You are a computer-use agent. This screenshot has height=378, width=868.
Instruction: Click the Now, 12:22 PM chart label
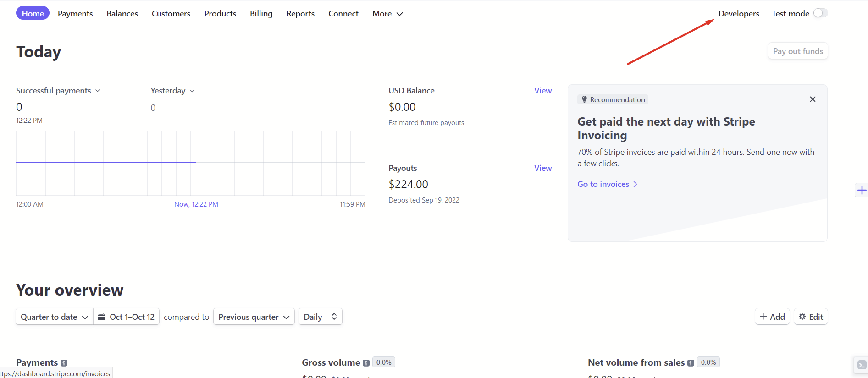(x=196, y=204)
